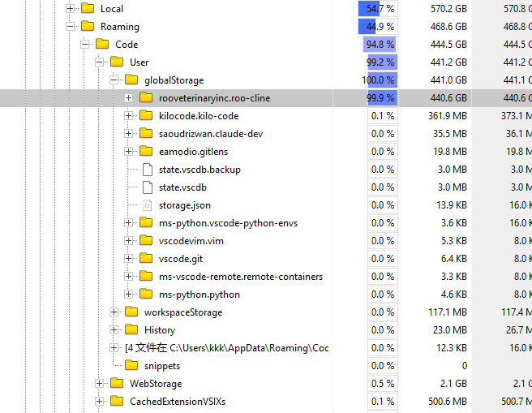Expand the CachedExtensionVSIXs folder
The width and height of the screenshot is (532, 413).
tap(99, 402)
